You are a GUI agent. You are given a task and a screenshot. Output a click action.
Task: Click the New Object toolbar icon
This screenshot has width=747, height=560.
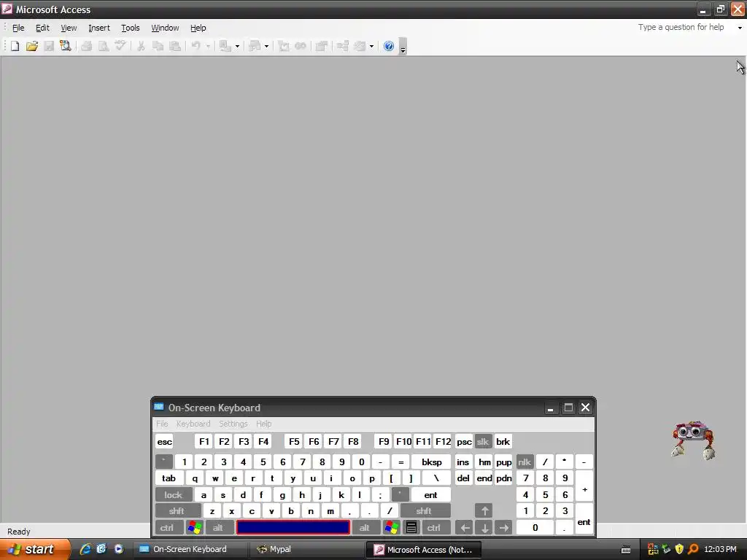pos(360,46)
